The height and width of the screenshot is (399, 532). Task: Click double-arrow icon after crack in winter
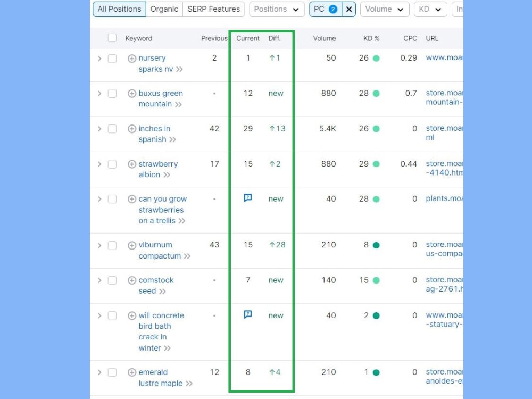point(167,348)
